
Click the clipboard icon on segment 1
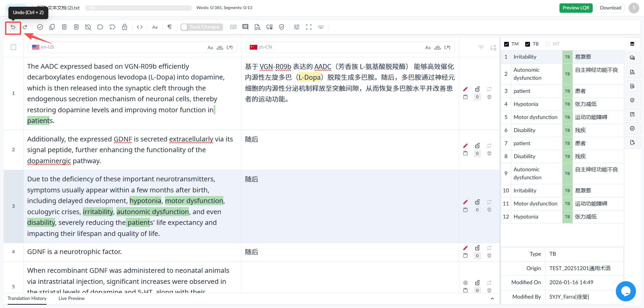click(x=465, y=97)
